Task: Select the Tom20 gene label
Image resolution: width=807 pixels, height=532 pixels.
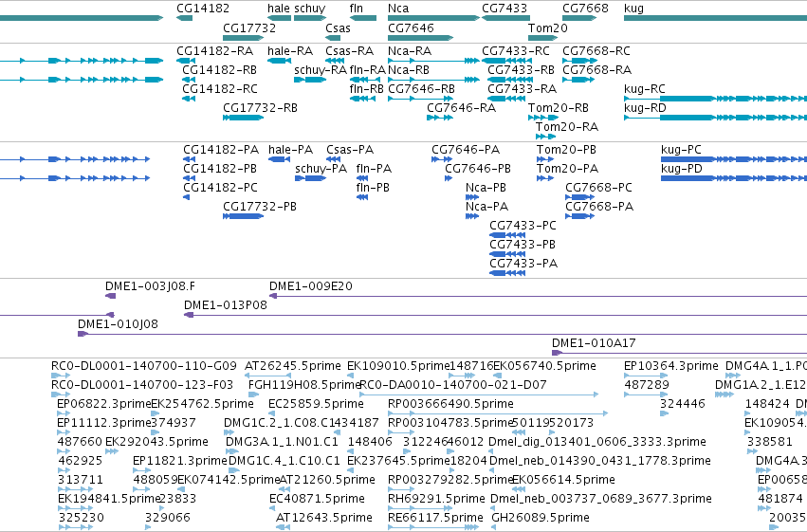Action: [547, 28]
